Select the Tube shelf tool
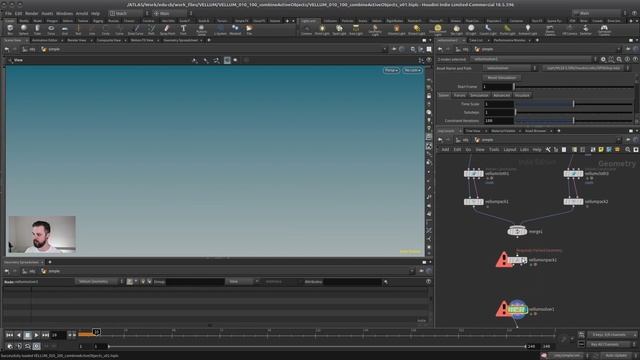This screenshot has width=640, height=360. pos(37,29)
